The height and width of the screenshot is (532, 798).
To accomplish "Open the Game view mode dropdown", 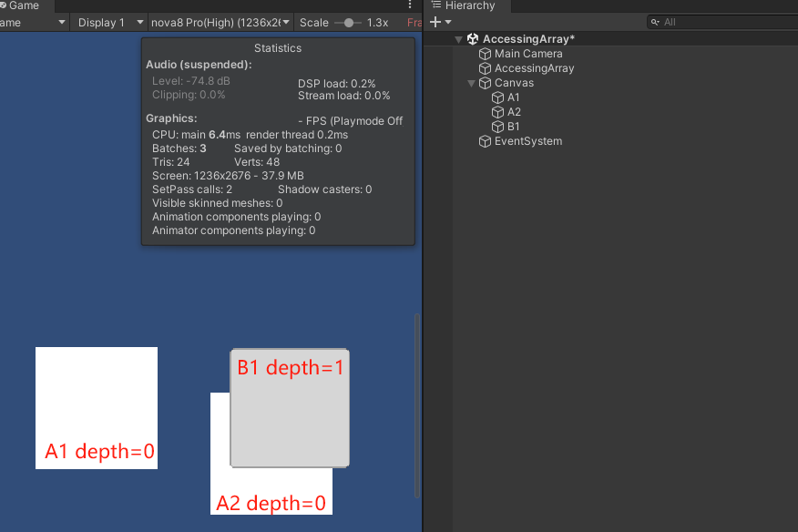I will tap(34, 23).
